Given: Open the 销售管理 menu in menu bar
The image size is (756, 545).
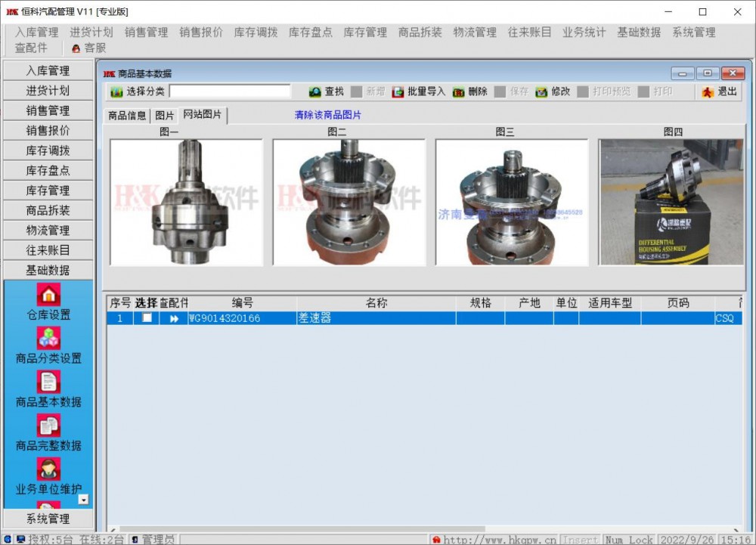Looking at the screenshot, I should point(146,33).
